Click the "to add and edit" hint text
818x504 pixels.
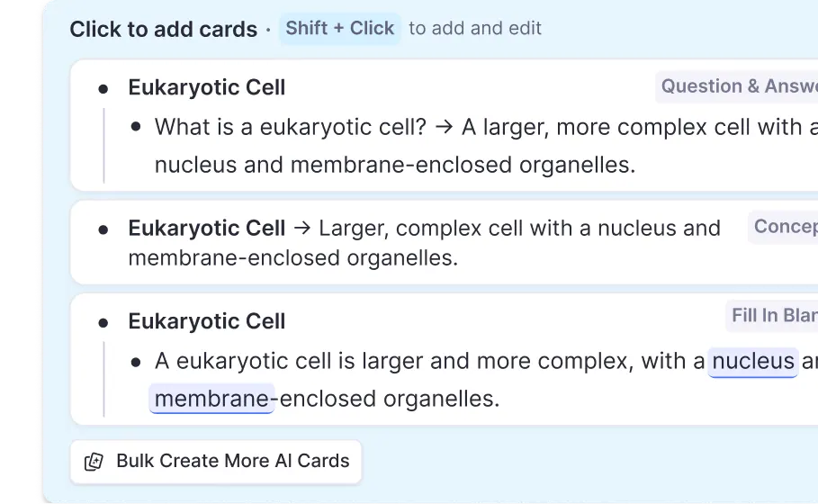[475, 29]
